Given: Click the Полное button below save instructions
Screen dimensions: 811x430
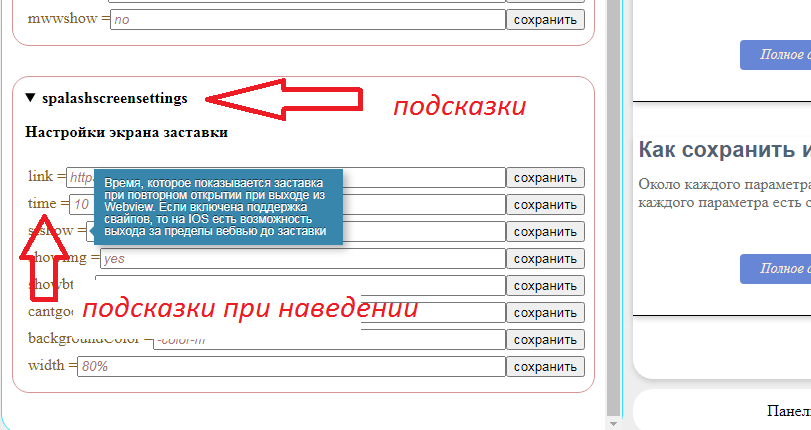Looking at the screenshot, I should (x=775, y=268).
